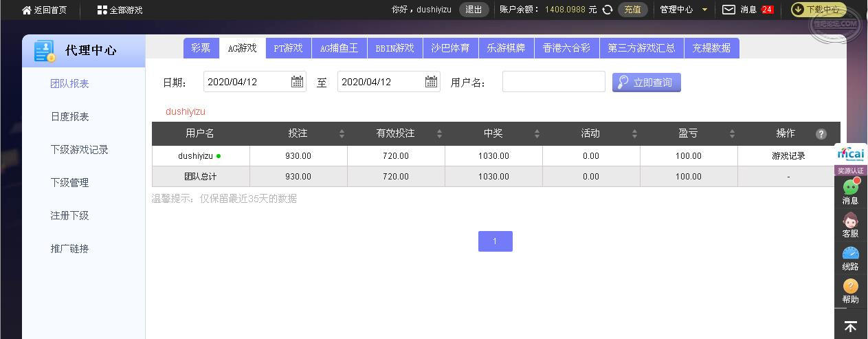This screenshot has width=868, height=339.
Task: Click the 下载中心 download arrow icon
Action: pos(799,10)
